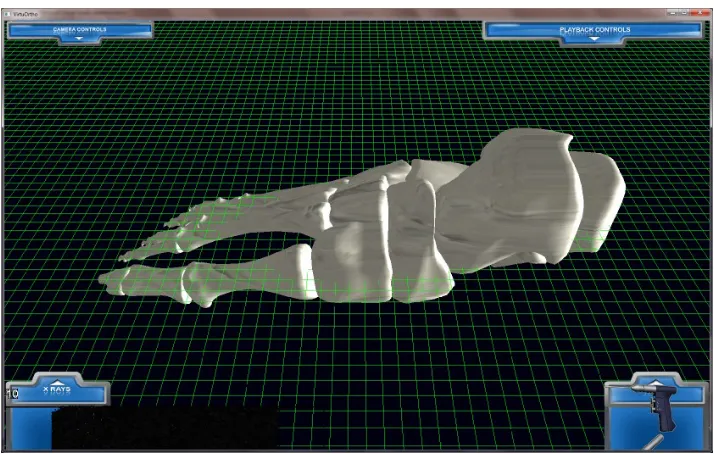Close the VirtuOrtho window
The width and height of the screenshot is (714, 454).
coord(701,14)
